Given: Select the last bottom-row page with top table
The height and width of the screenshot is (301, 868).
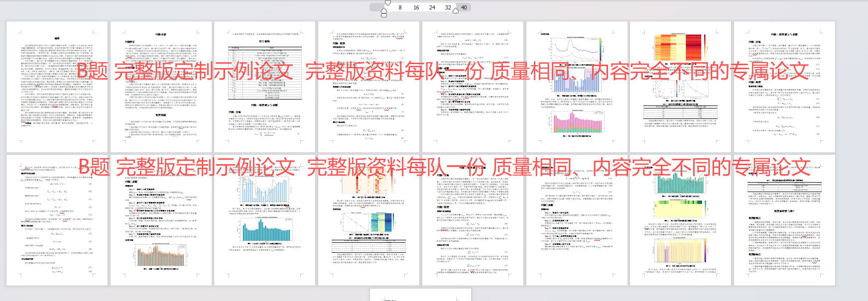Looking at the screenshot, I should (x=784, y=220).
